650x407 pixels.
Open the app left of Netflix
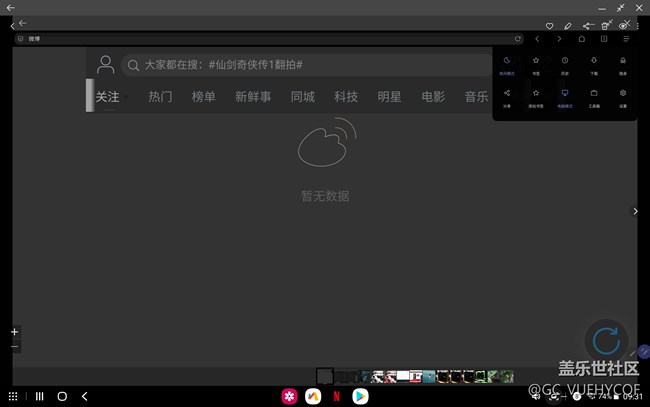[x=313, y=397]
